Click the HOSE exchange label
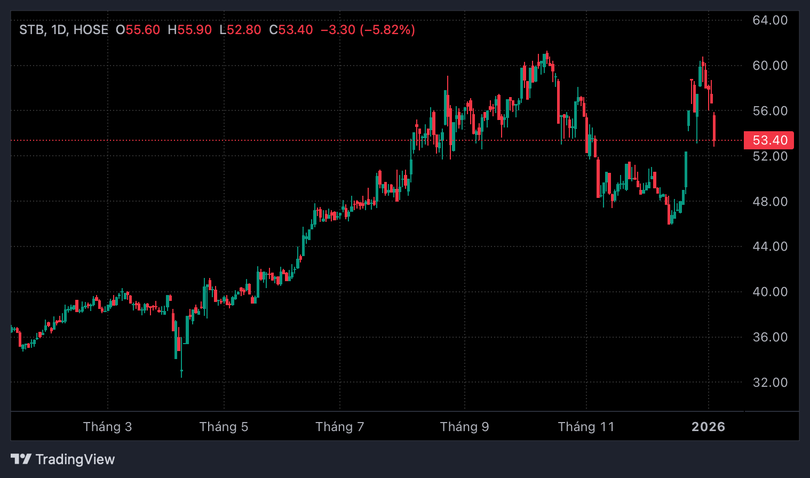This screenshot has width=810, height=478. pos(91,30)
